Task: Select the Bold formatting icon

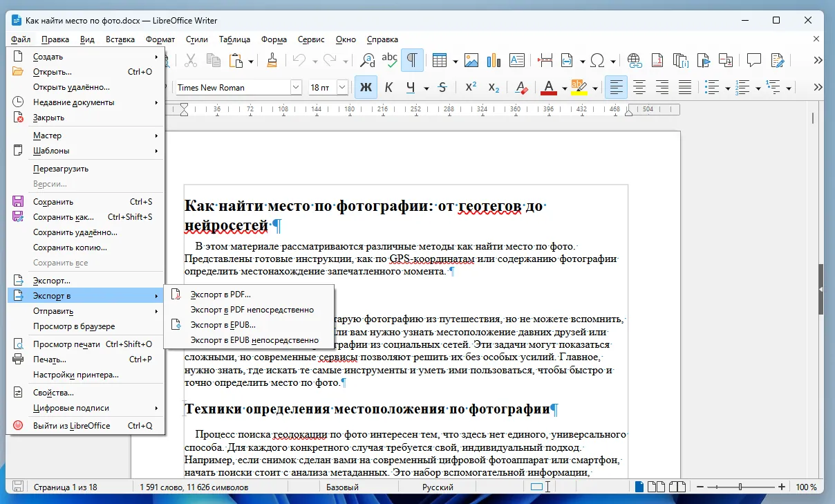Action: [x=366, y=88]
